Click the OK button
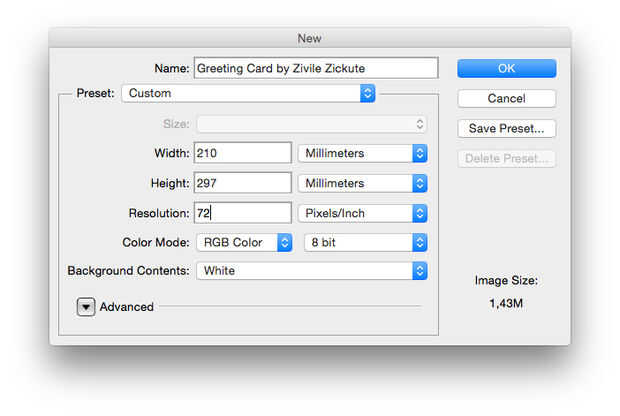This screenshot has height=416, width=620. coord(506,68)
